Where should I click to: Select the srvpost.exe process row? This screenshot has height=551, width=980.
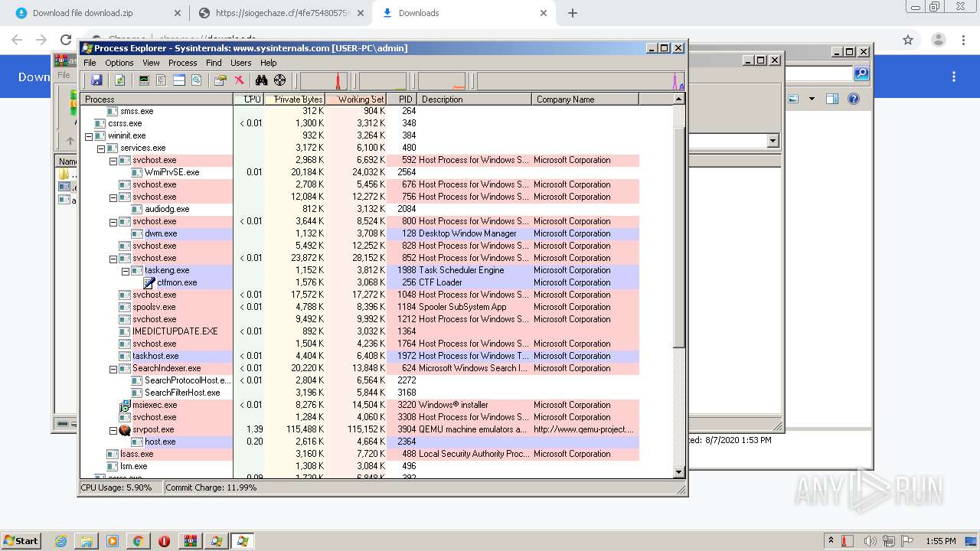(360, 429)
